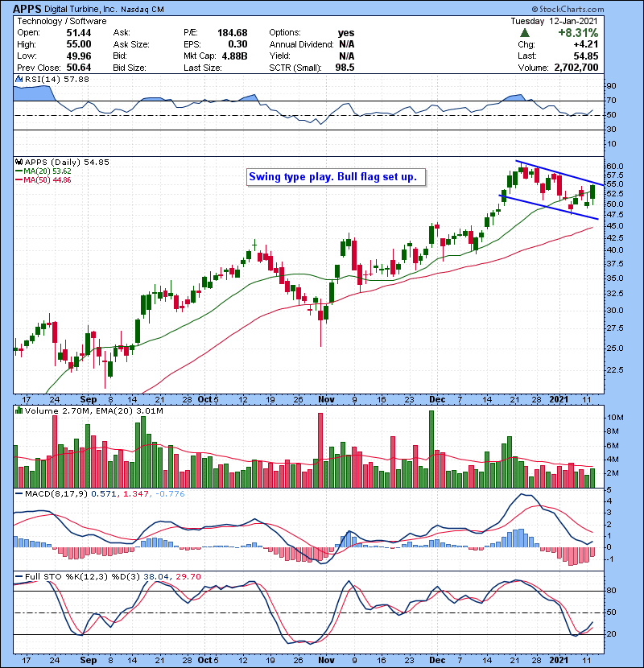Click the RSI(14) 57.88 panel label
The height and width of the screenshot is (668, 644).
(56, 79)
